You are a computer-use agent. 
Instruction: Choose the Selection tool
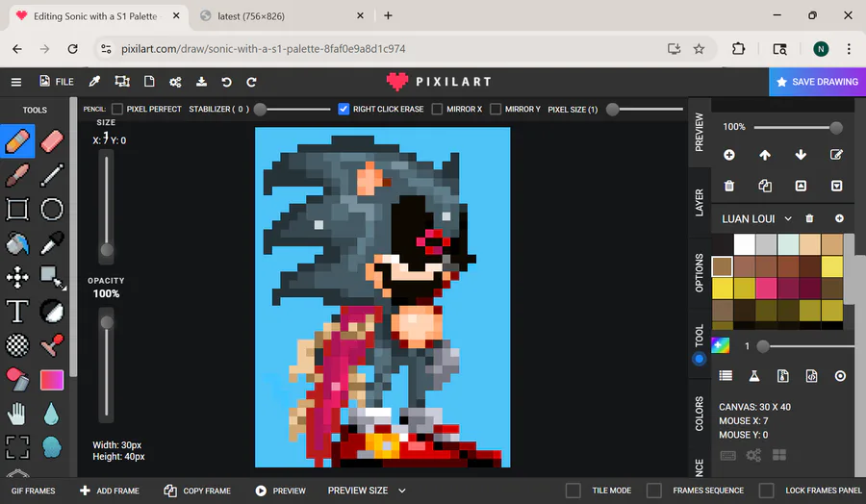53,277
